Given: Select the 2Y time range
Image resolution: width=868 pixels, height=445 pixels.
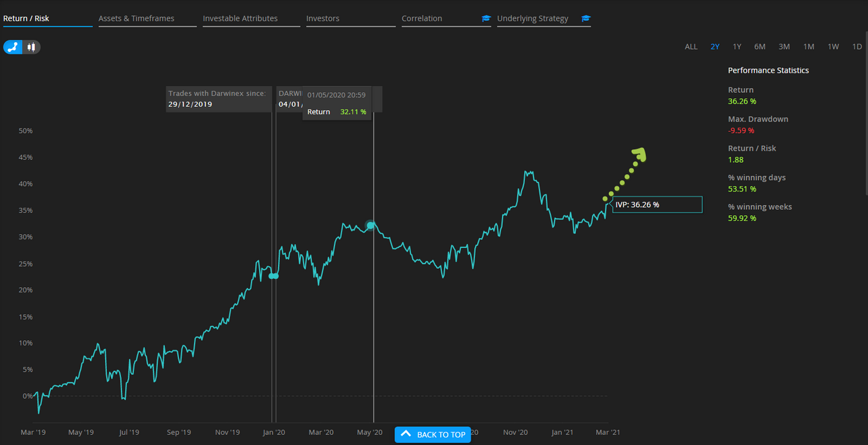Looking at the screenshot, I should 715,46.
